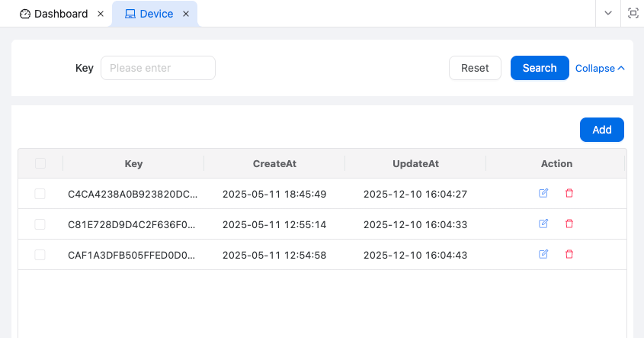
Task: Add a new device with the Add button
Action: (x=601, y=130)
